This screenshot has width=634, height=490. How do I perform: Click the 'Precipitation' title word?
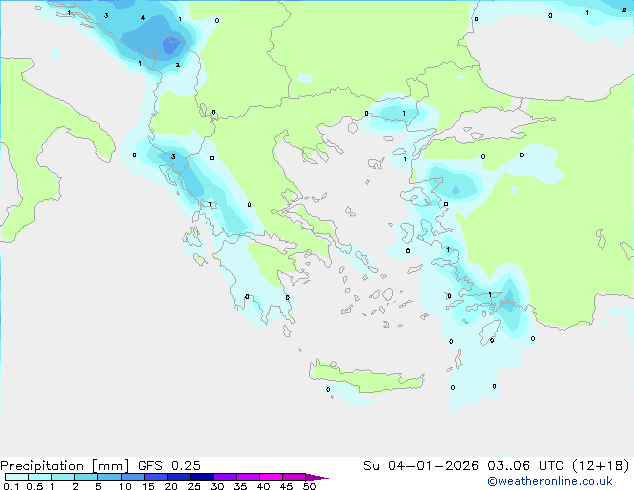[42, 466]
